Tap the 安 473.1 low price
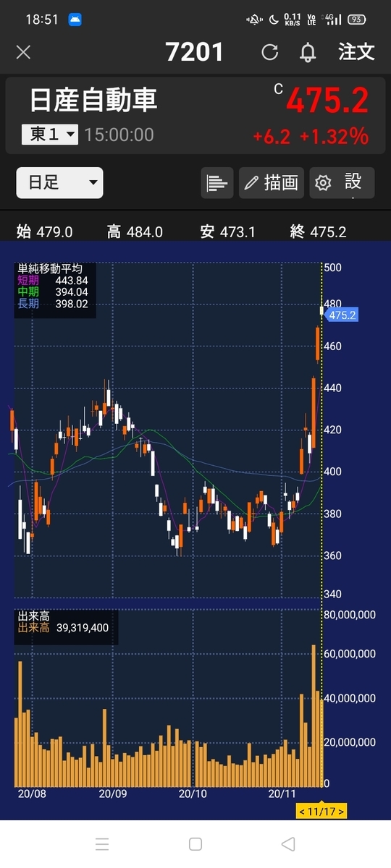The height and width of the screenshot is (868, 391). pyautogui.click(x=227, y=232)
